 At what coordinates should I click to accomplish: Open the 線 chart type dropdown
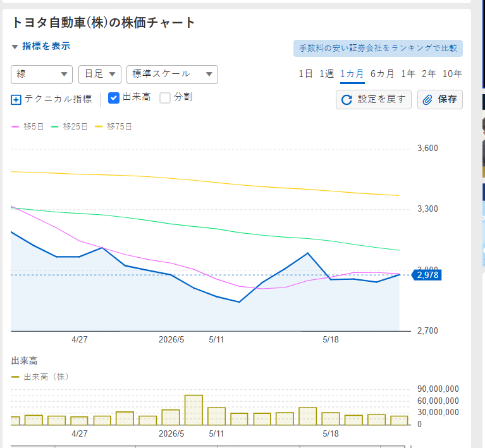click(42, 75)
